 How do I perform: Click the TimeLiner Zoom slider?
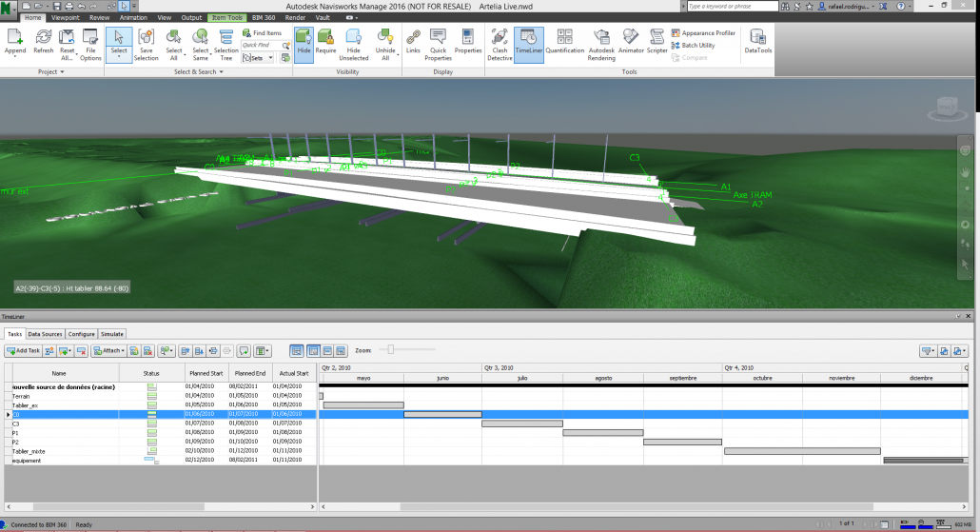click(x=389, y=350)
